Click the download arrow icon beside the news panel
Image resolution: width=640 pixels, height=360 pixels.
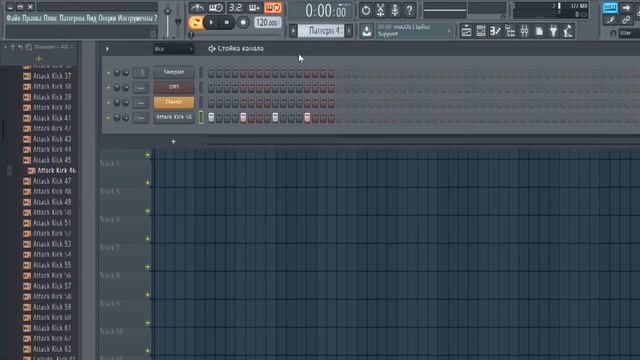(x=367, y=31)
